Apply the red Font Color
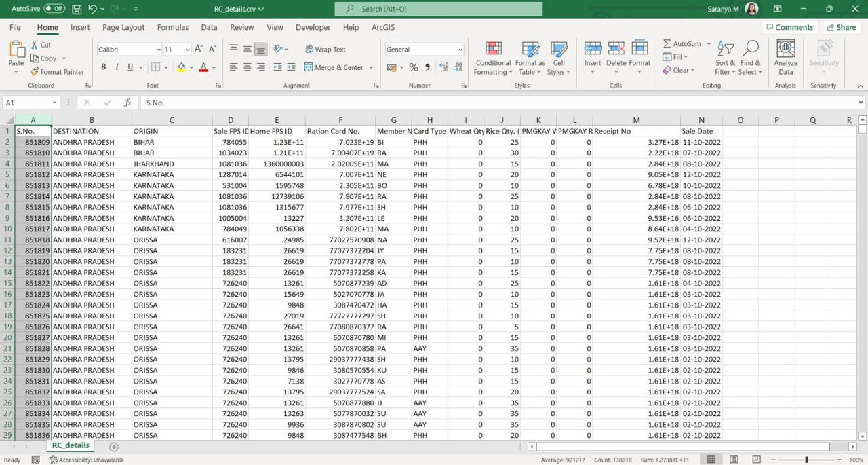868x465 pixels. (203, 67)
